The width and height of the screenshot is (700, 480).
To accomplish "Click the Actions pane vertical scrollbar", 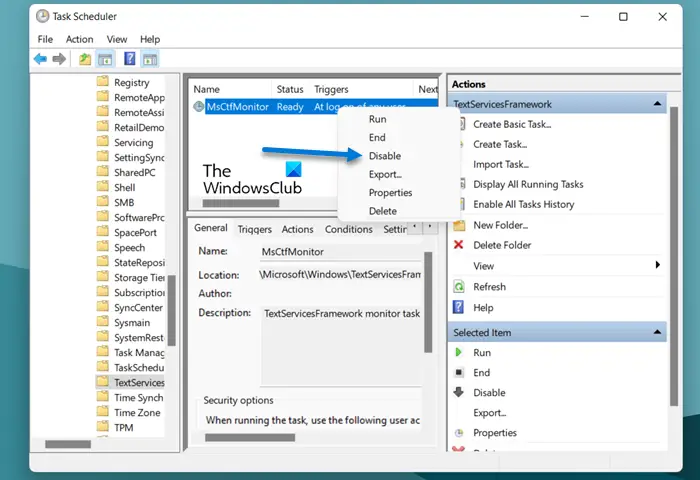I will tap(674, 256).
